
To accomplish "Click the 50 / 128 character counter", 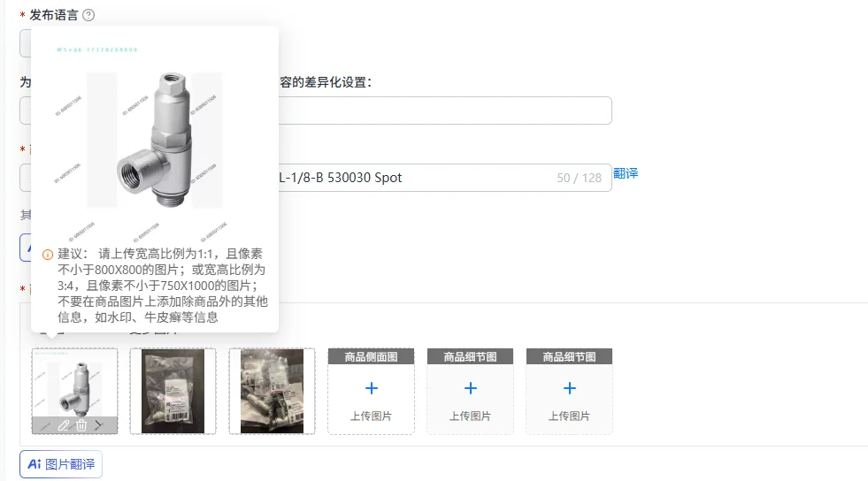I will (579, 178).
